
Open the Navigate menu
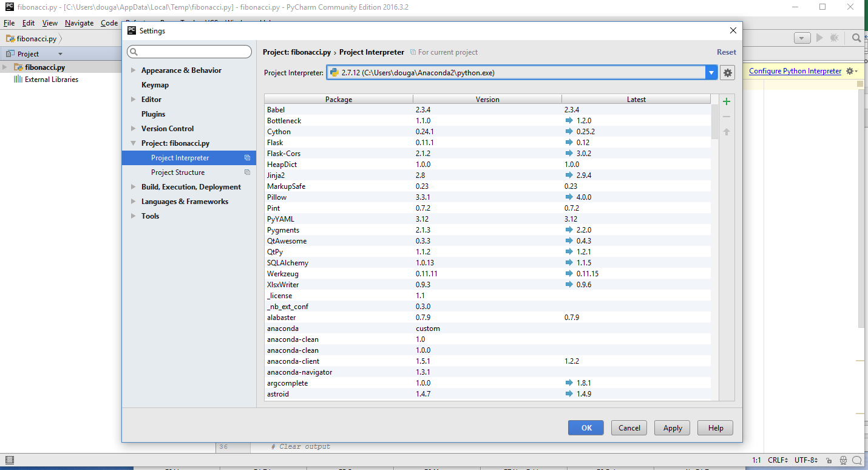coord(79,23)
